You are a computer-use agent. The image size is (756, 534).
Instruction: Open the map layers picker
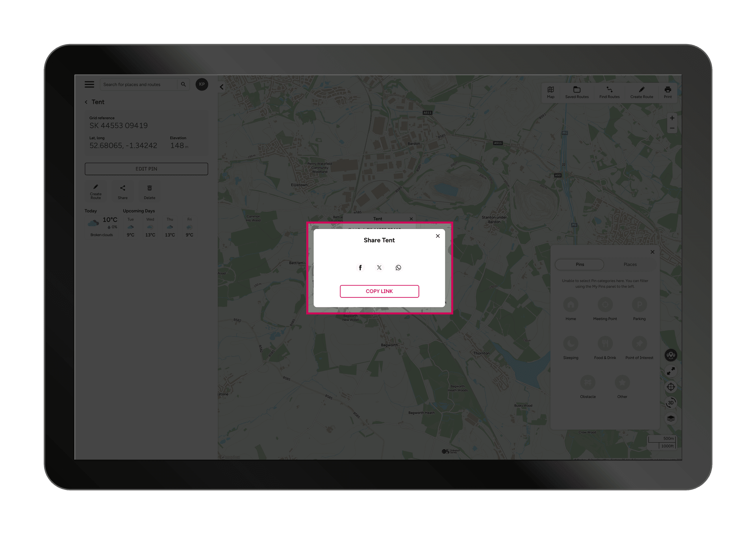671,418
